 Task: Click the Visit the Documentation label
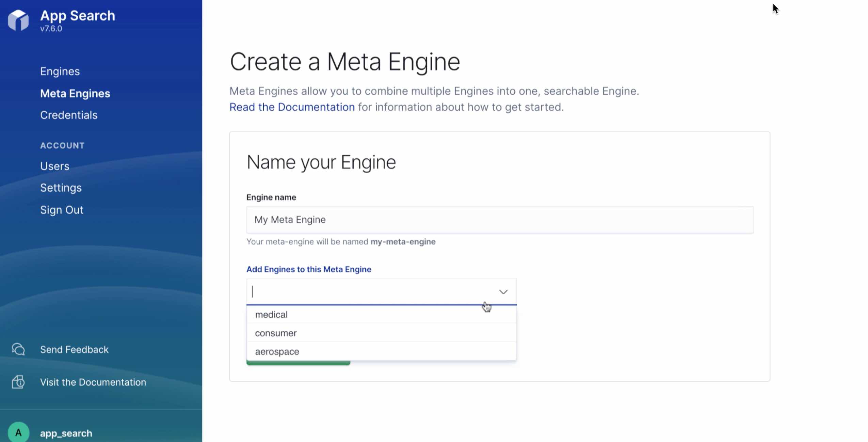[93, 382]
